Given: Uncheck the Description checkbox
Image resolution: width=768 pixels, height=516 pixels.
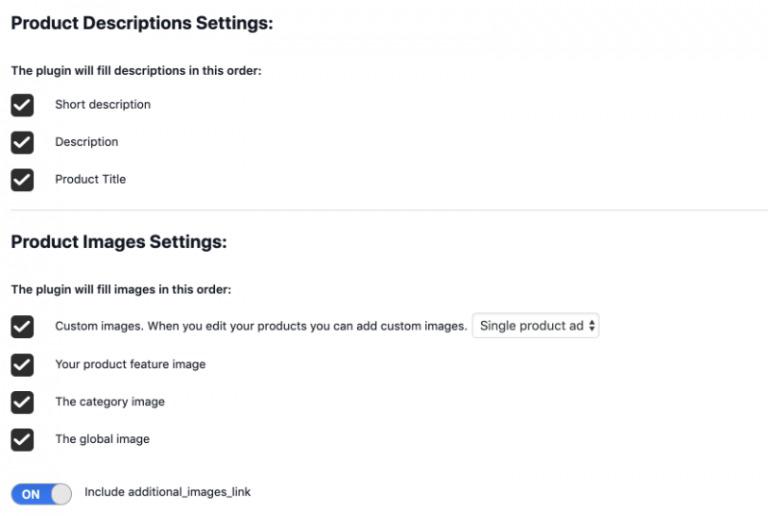Looking at the screenshot, I should coord(22,142).
